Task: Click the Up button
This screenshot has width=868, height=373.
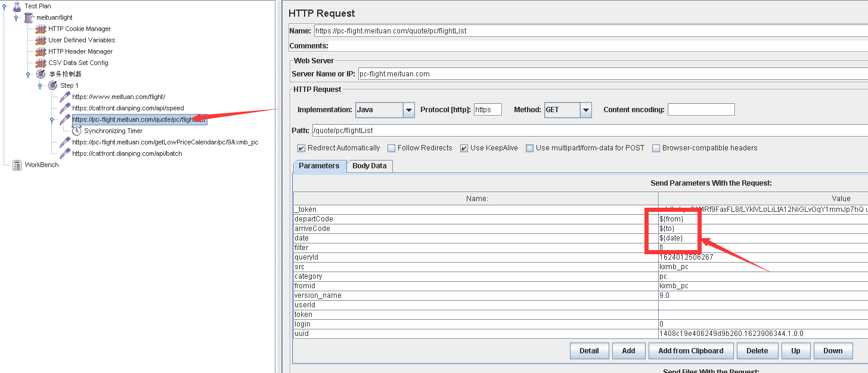Action: pos(795,351)
